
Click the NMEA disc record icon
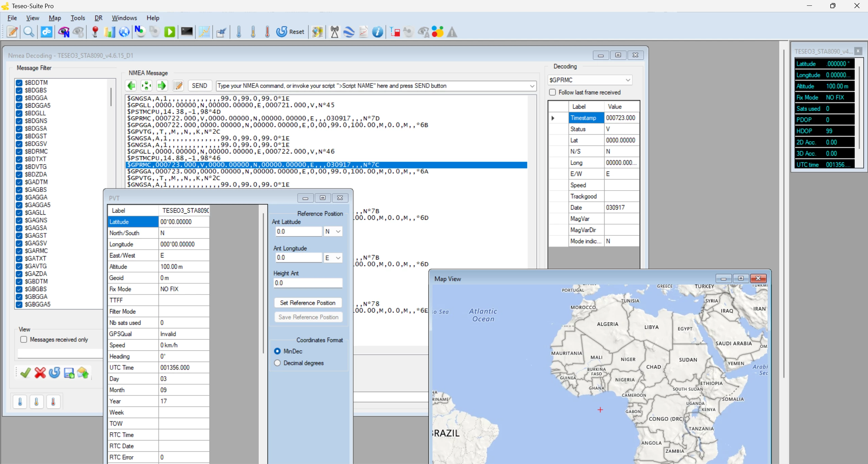click(140, 32)
